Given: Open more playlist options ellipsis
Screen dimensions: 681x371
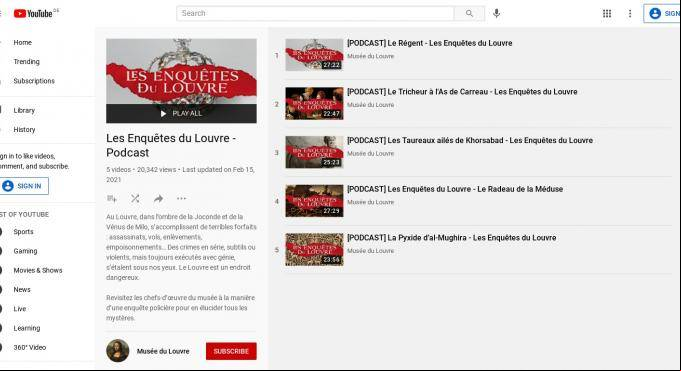Looking at the screenshot, I should click(x=182, y=199).
